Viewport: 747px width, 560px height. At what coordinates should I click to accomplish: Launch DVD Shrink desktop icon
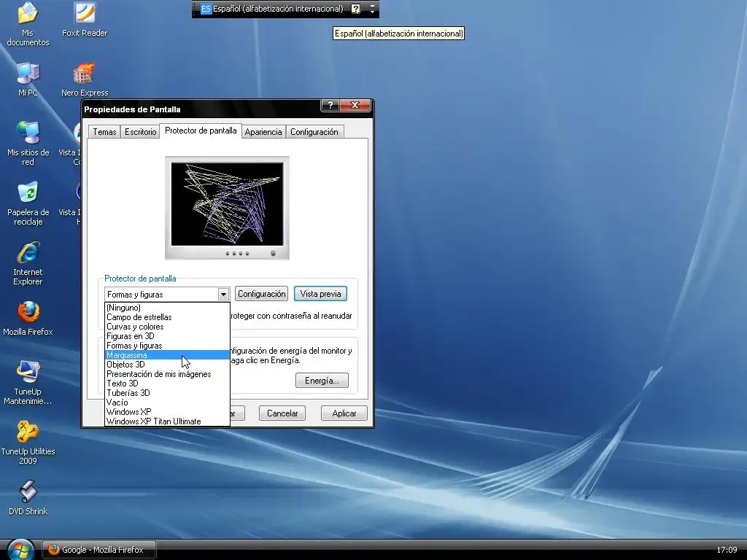[x=28, y=497]
